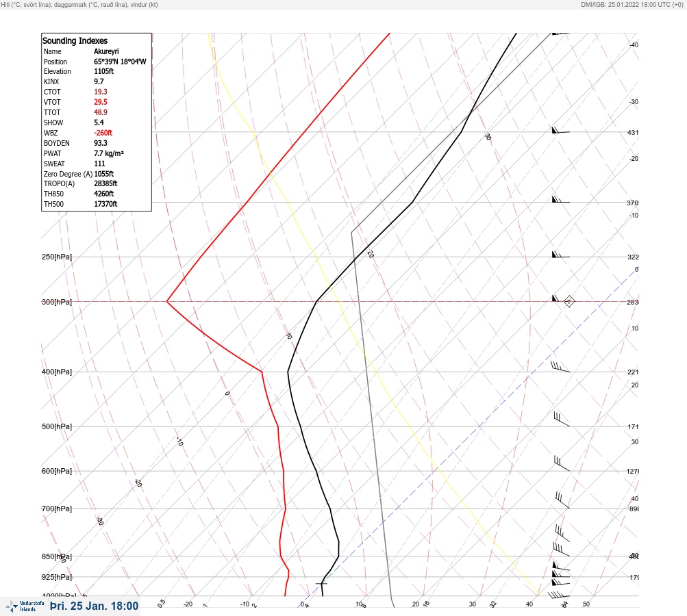Click the 50 temperature axis label at bottom
Image resolution: width=687 pixels, height=616 pixels.
tap(586, 604)
